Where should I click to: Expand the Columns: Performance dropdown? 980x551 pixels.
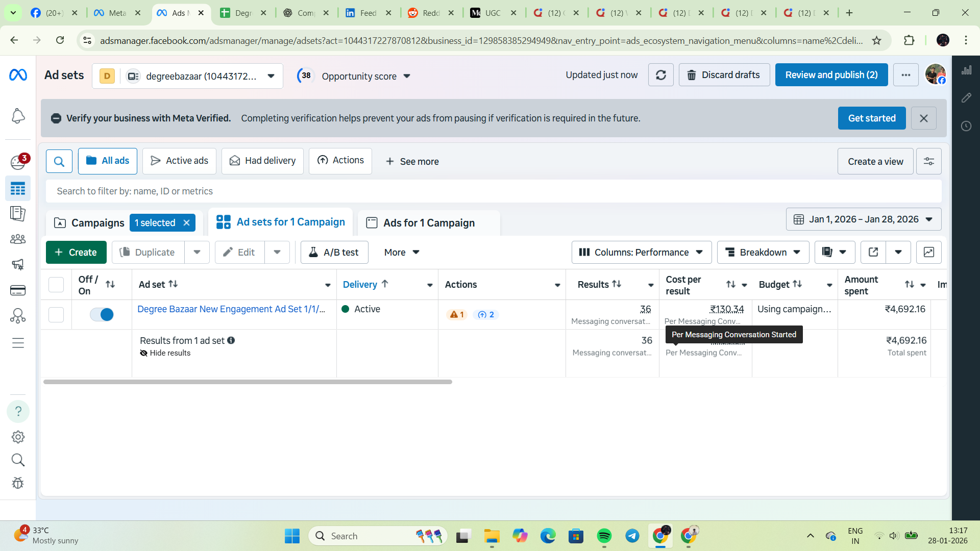point(641,252)
